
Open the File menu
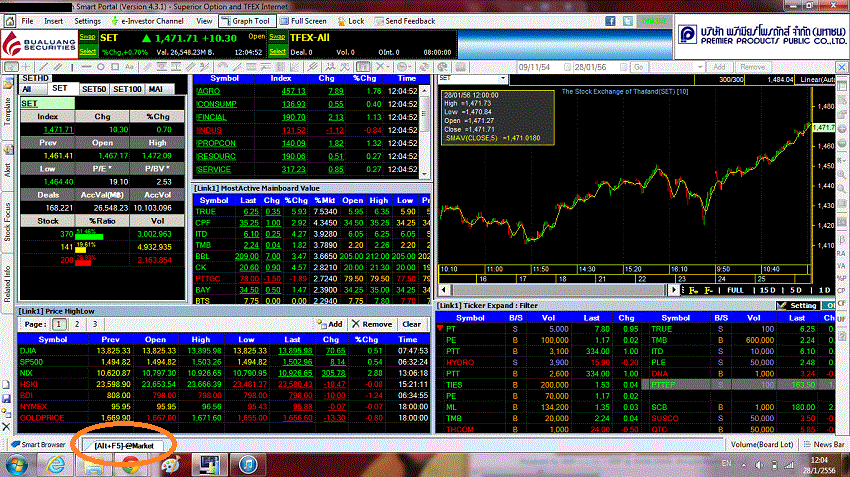pyautogui.click(x=27, y=21)
